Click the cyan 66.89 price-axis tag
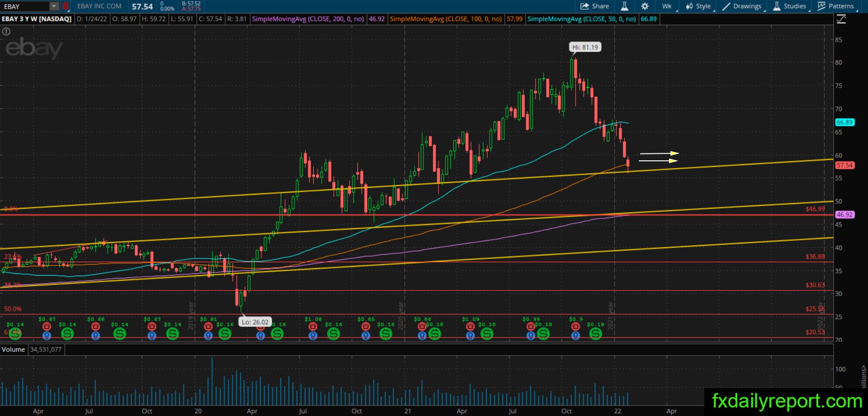The height and width of the screenshot is (416, 868). (x=844, y=123)
